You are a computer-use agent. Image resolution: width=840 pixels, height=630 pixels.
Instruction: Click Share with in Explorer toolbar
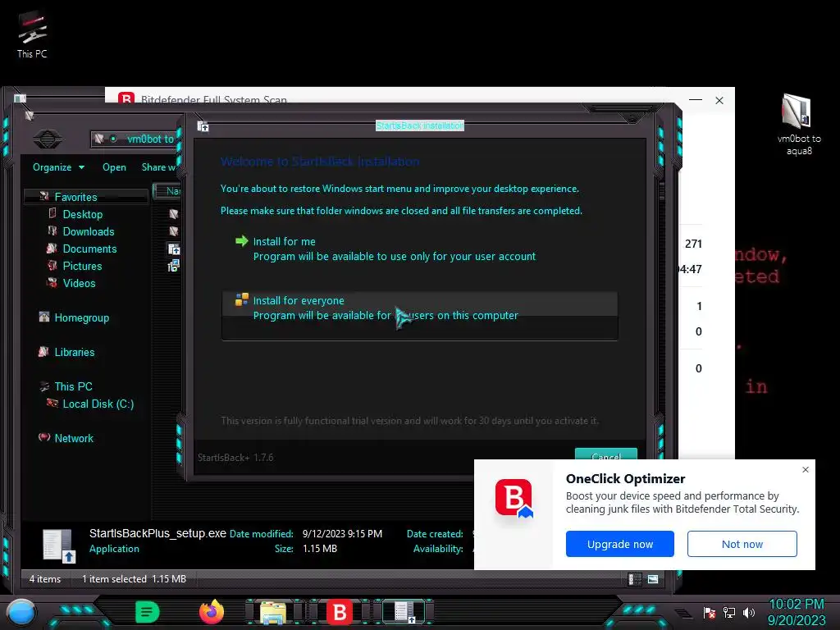coord(158,167)
